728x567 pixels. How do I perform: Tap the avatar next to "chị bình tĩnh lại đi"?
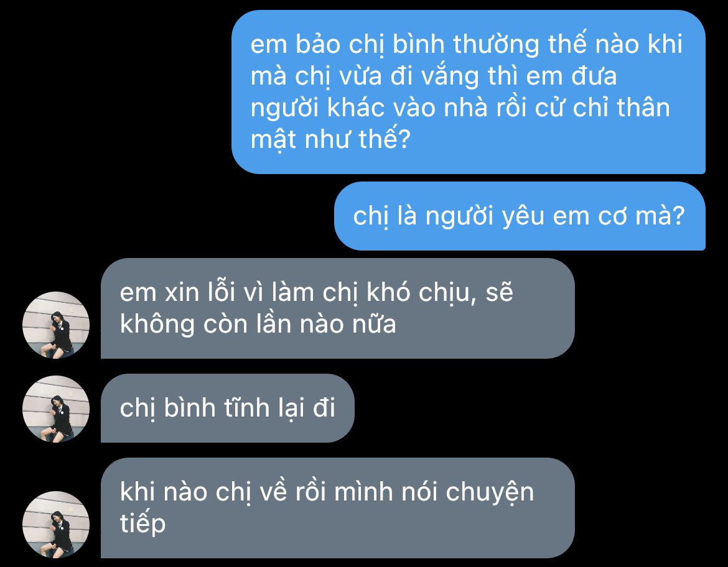[x=56, y=409]
